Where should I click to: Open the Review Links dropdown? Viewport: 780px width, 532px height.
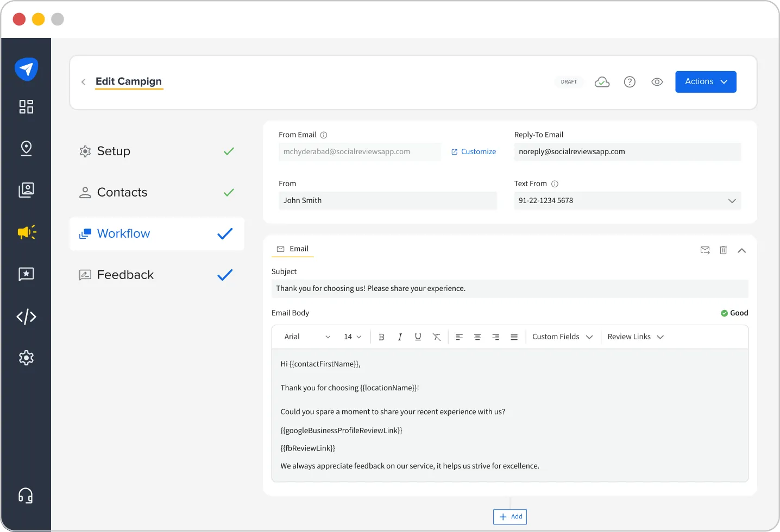[634, 337]
